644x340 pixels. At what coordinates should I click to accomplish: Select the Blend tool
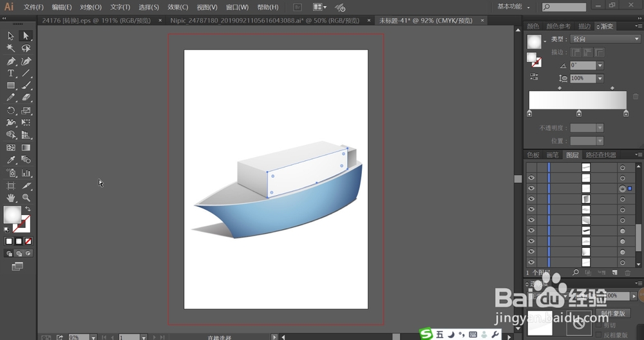(26, 160)
